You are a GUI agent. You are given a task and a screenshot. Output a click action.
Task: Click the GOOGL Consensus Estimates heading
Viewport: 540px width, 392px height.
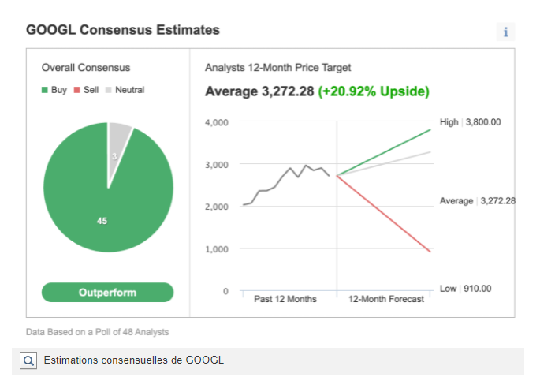pyautogui.click(x=122, y=30)
